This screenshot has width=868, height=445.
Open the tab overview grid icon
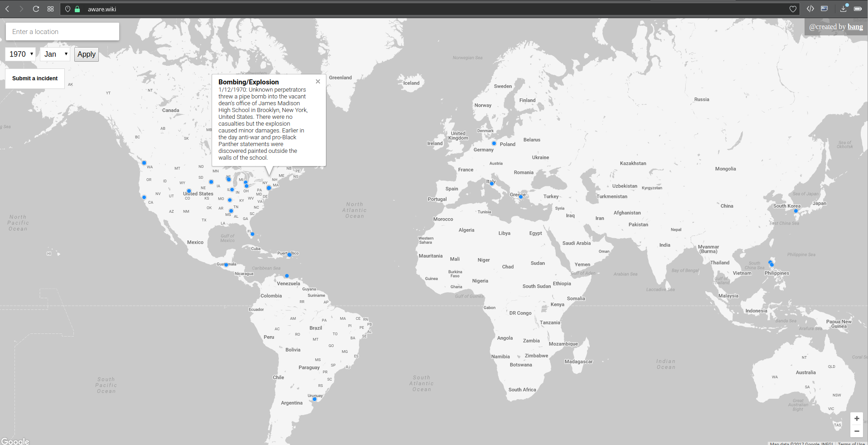(x=50, y=9)
